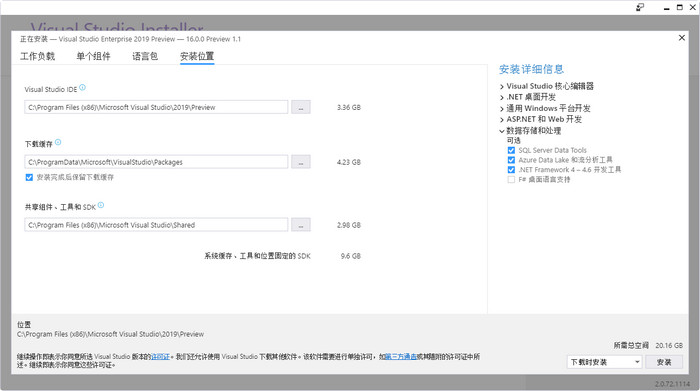Click the 可选 label under 数据存储和处理
The height and width of the screenshot is (391, 700).
[x=513, y=141]
